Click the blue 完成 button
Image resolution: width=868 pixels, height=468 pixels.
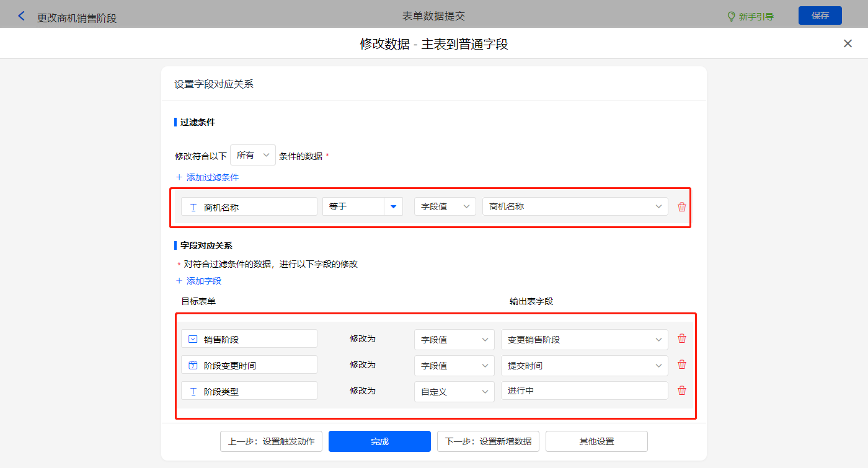379,441
